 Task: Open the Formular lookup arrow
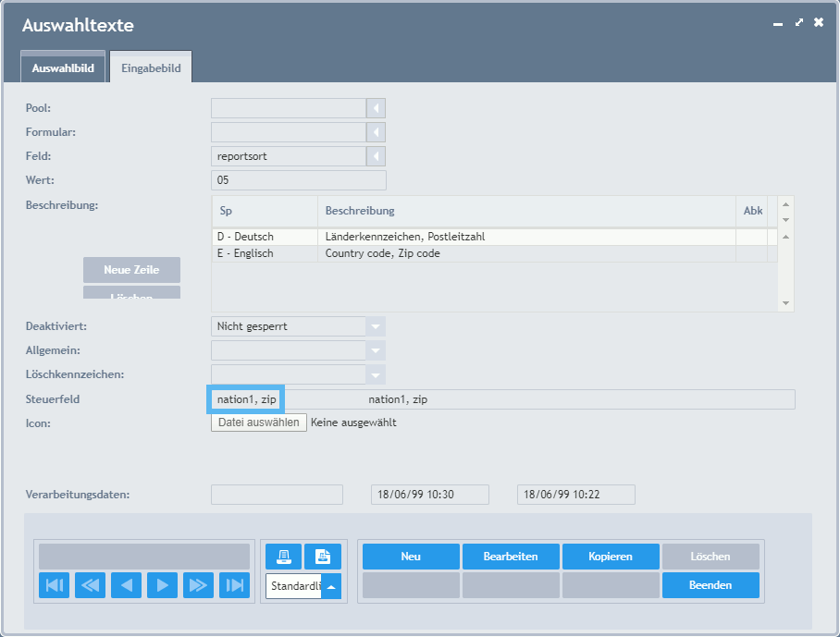click(x=376, y=132)
